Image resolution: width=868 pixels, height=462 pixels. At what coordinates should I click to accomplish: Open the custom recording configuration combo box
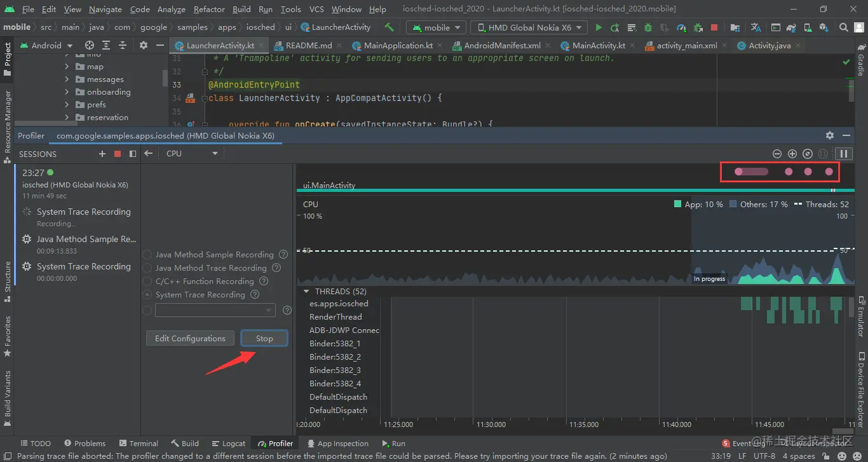pyautogui.click(x=215, y=310)
